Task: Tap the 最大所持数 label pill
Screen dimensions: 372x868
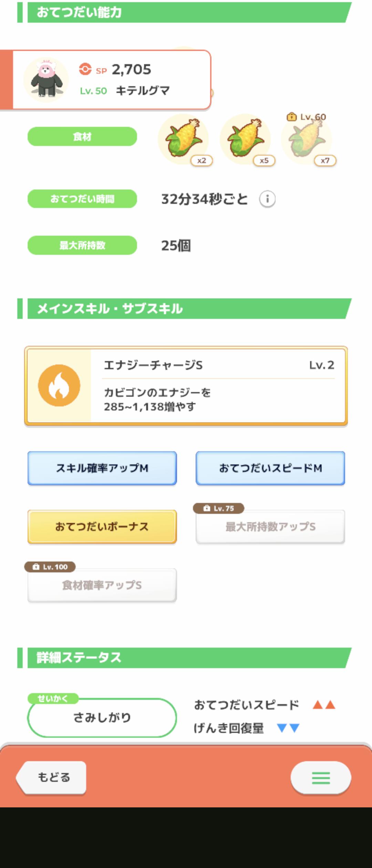Action: click(x=82, y=245)
